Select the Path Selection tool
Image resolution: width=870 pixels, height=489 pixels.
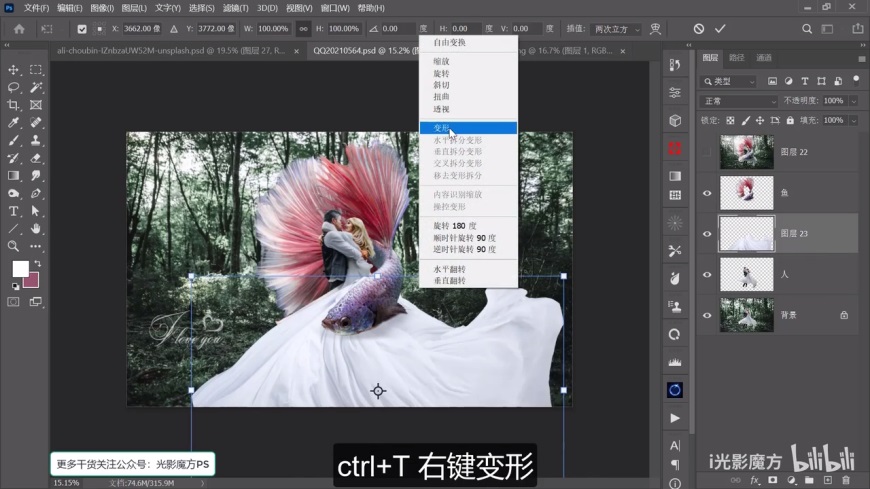coord(36,211)
